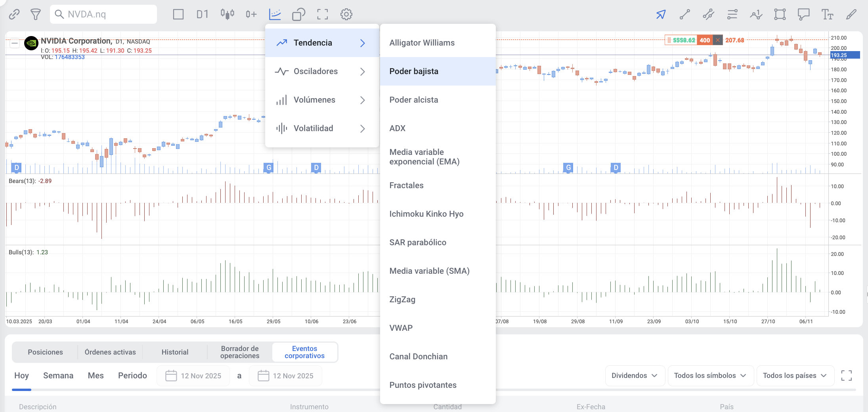Select the cursor arrow pointer tool

click(661, 15)
